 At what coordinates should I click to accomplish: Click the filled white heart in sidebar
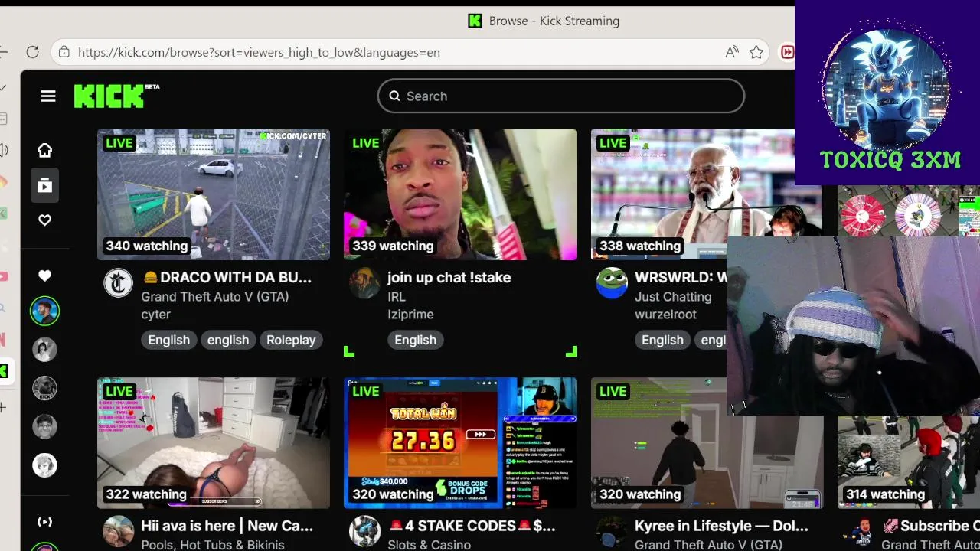point(44,275)
